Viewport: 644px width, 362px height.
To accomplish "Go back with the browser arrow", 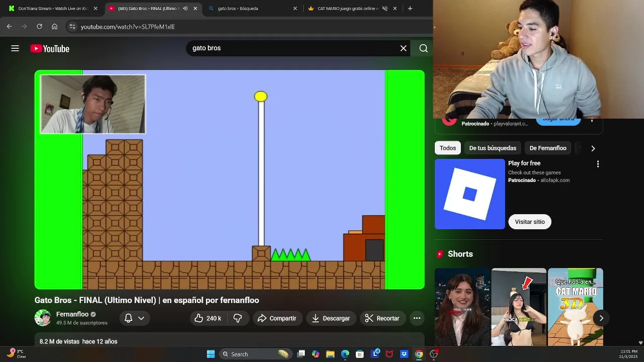I will coord(9,27).
